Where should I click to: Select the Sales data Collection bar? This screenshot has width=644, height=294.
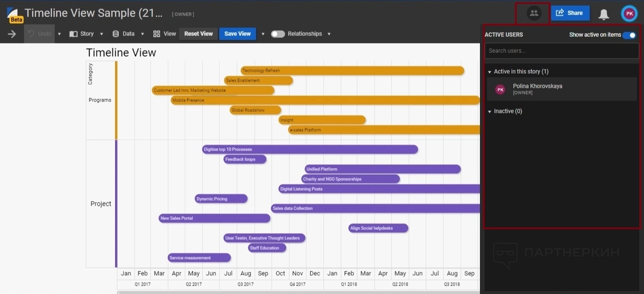tap(375, 209)
